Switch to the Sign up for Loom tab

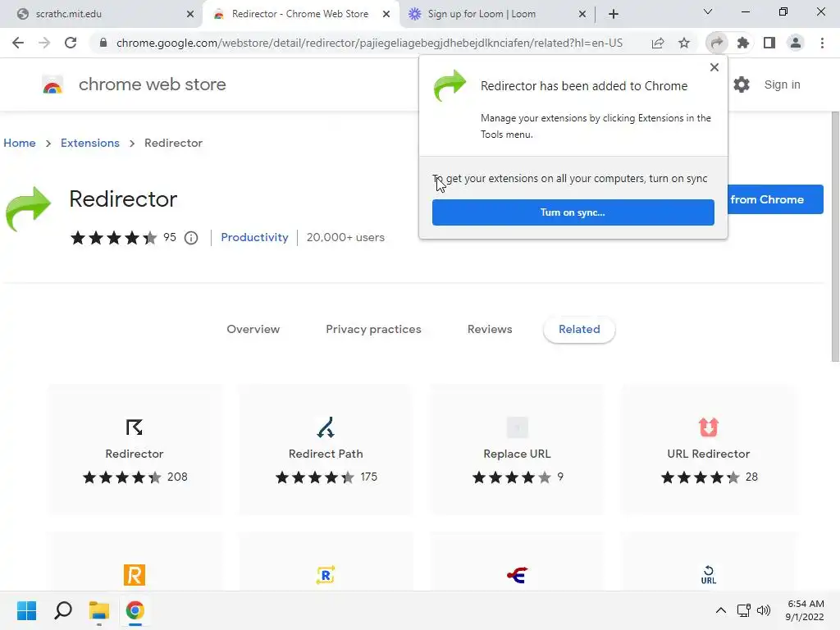click(495, 14)
